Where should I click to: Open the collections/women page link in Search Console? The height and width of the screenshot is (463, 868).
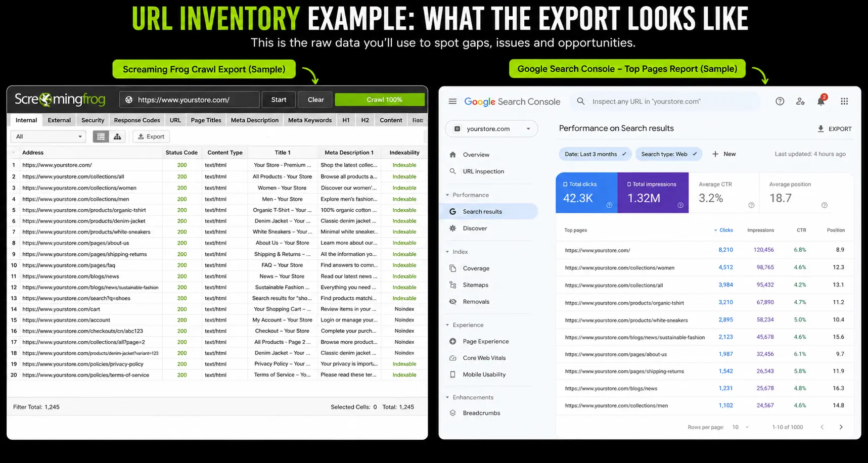click(x=620, y=268)
